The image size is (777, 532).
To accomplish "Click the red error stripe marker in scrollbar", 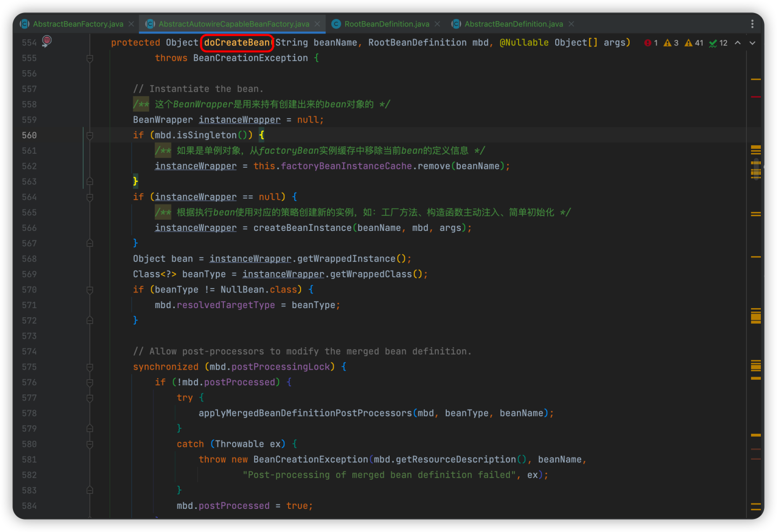I will coord(755,97).
